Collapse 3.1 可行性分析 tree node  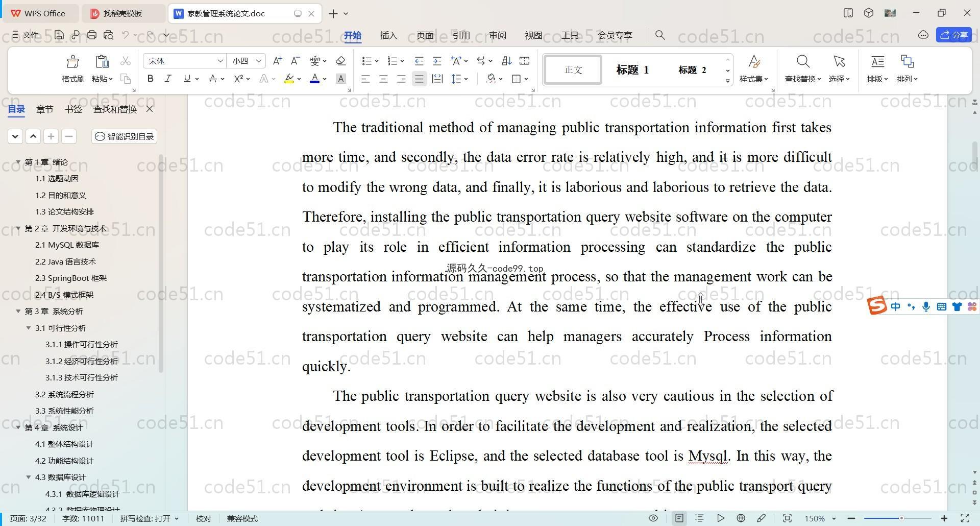pyautogui.click(x=29, y=328)
